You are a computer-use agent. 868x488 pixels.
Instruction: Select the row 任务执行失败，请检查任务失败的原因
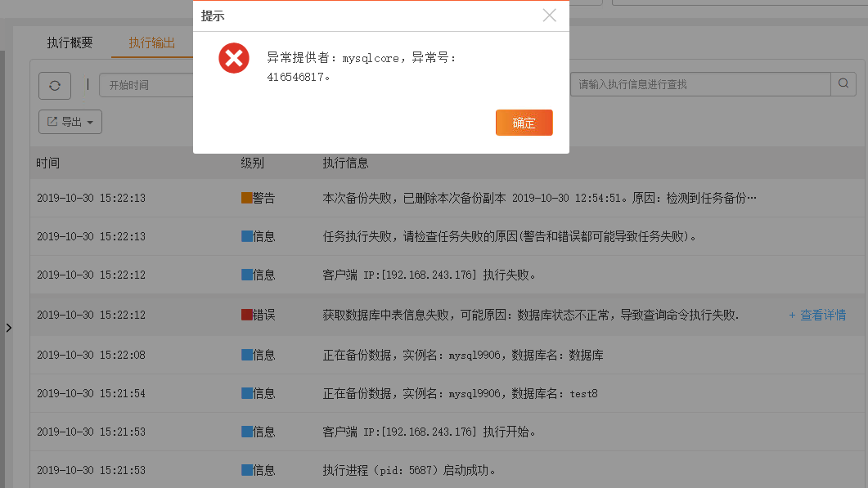pos(510,236)
